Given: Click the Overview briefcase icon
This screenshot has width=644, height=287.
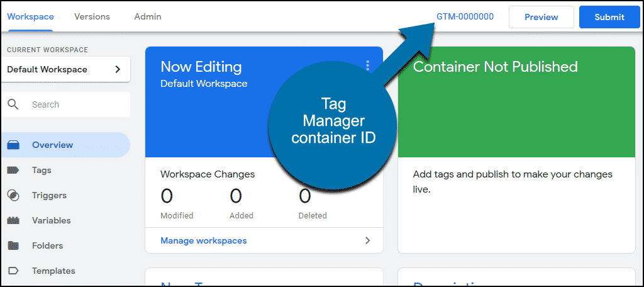Looking at the screenshot, I should click(x=13, y=145).
